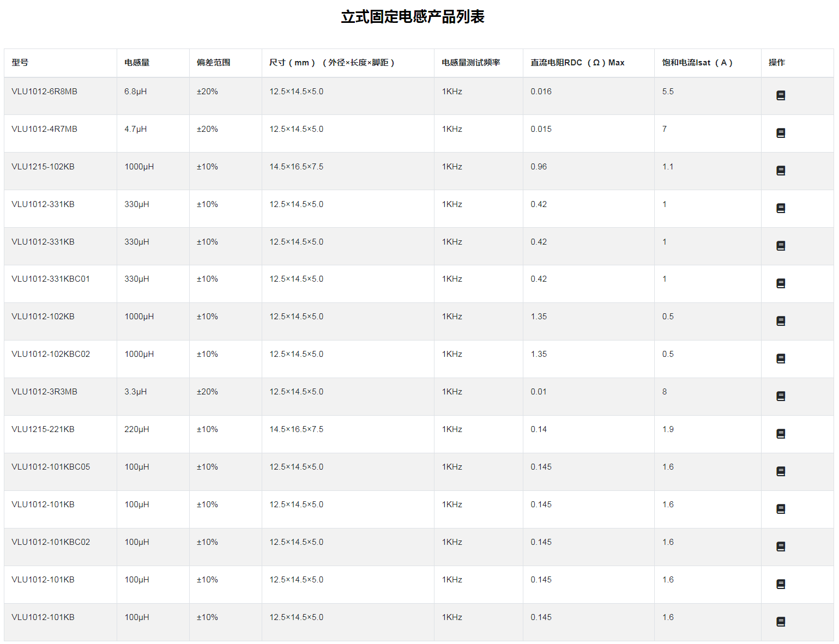Select the 电感量 column header
The image size is (839, 644).
click(x=137, y=63)
